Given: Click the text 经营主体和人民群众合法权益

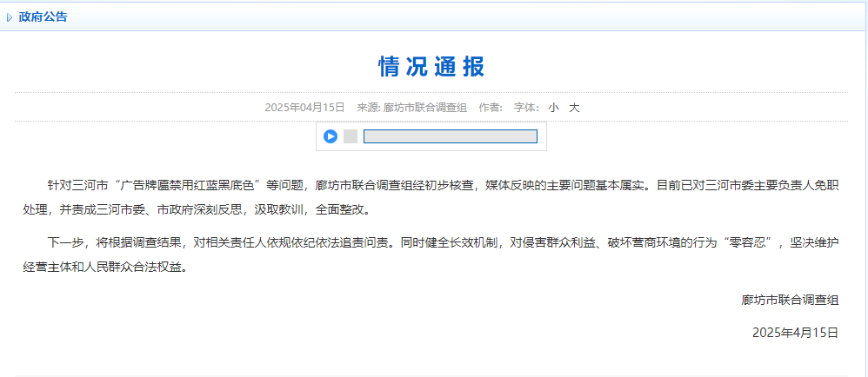Looking at the screenshot, I should (104, 268).
